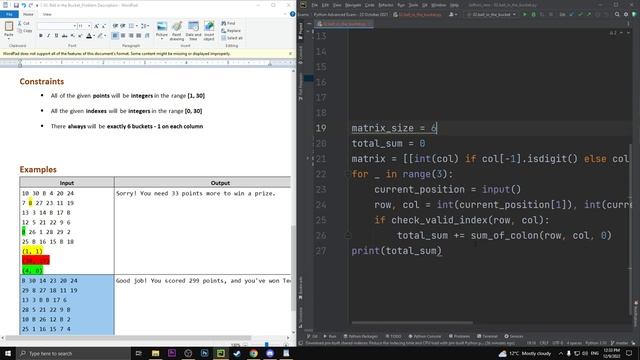Open the Help menu in PyCharm
Image resolution: width=640 pixels, height=360 pixels.
pyautogui.click(x=454, y=5)
